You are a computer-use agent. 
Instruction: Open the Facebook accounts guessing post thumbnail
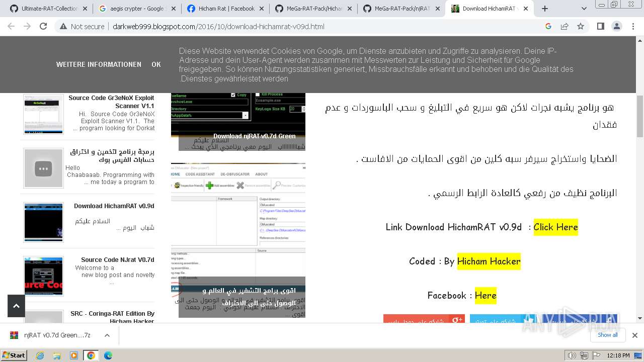[44, 168]
